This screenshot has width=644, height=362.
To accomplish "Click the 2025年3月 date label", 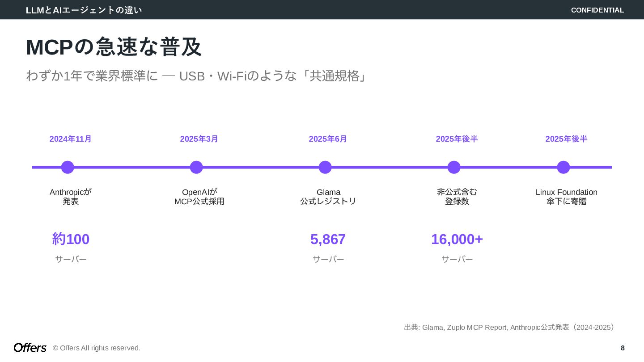I will click(x=199, y=139).
